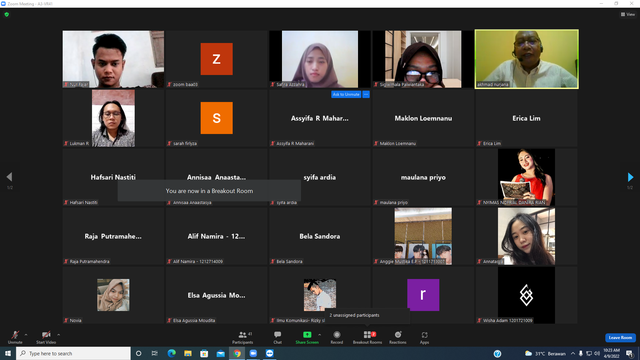Open the weather widget showing 31°C Berawan
Screen dimensions: 640x360
pos(545,353)
